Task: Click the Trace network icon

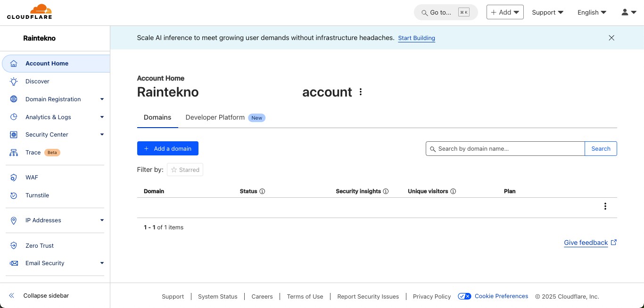Action: point(14,153)
